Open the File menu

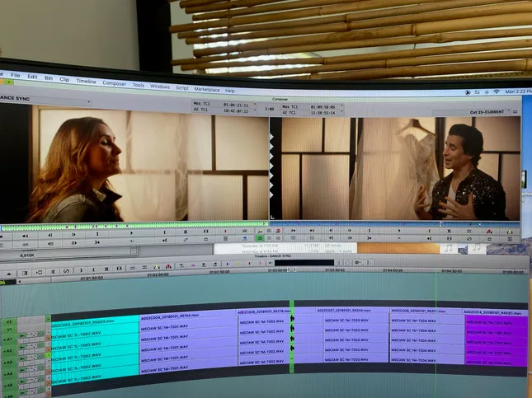pos(16,75)
